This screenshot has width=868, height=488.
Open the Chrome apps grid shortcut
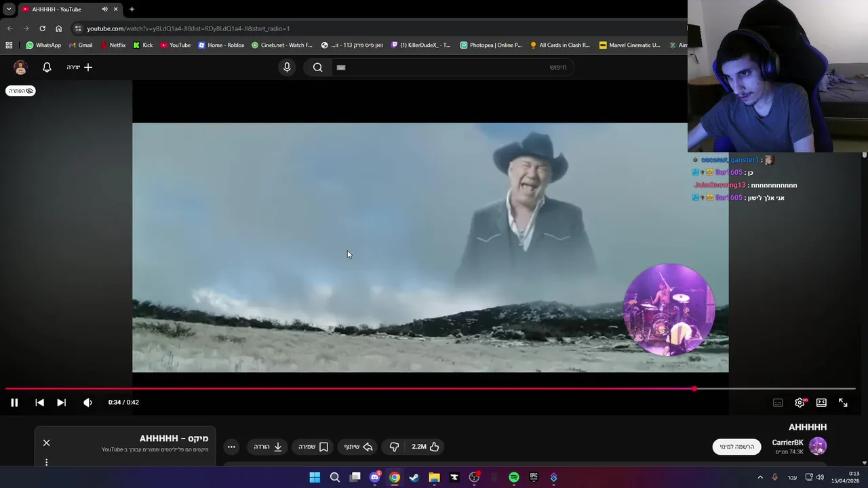click(x=9, y=45)
